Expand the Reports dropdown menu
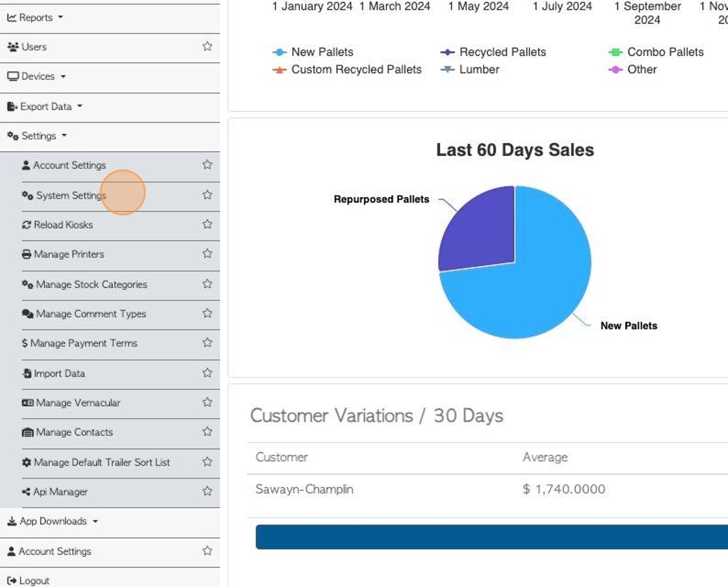Screen dimensions: 728x587 35,18
